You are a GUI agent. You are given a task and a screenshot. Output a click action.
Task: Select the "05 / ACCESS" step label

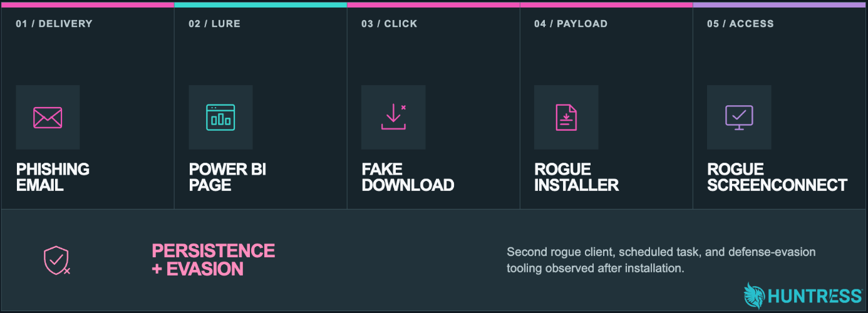click(x=740, y=24)
